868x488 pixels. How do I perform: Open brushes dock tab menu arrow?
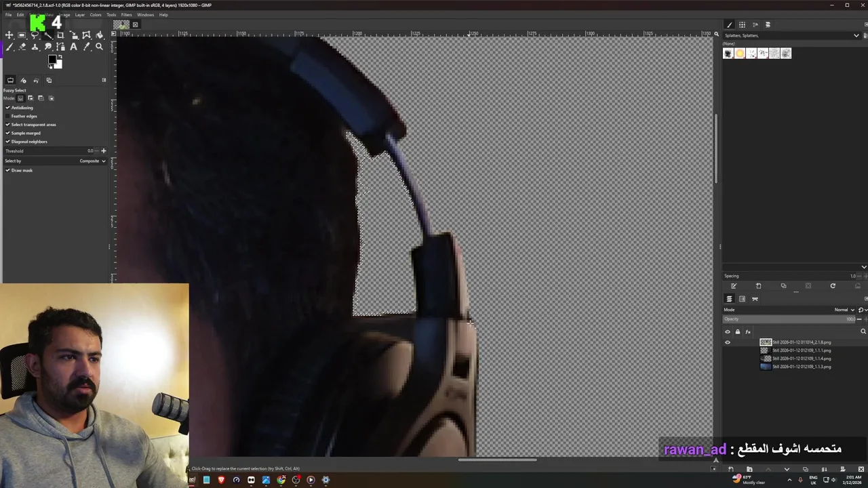[x=866, y=24]
